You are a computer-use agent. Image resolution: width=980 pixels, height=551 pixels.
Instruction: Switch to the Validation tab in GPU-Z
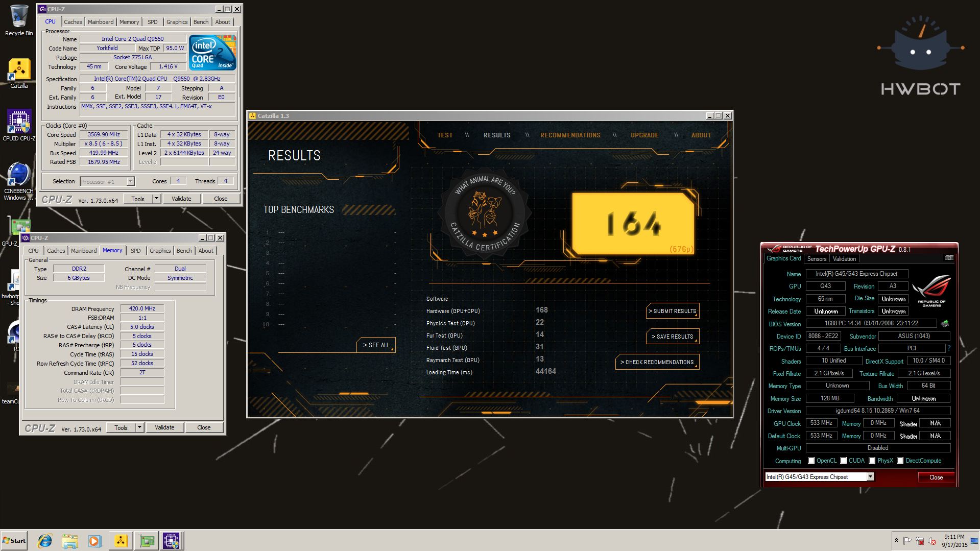[844, 259]
